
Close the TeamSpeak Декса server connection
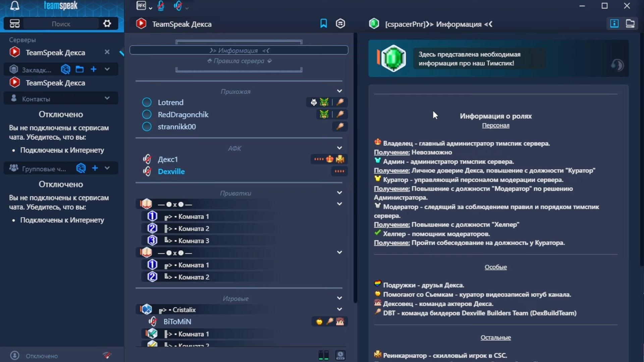point(107,52)
